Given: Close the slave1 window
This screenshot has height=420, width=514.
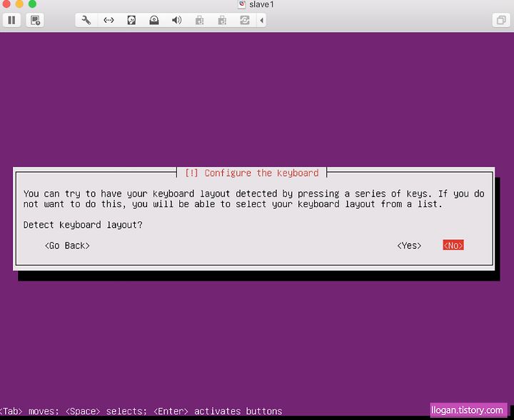Looking at the screenshot, I should [6, 4].
